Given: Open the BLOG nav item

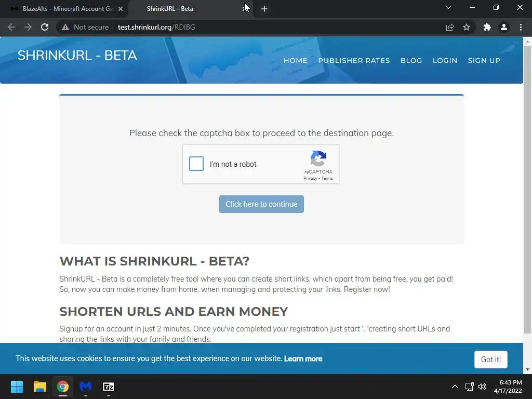Looking at the screenshot, I should point(411,60).
